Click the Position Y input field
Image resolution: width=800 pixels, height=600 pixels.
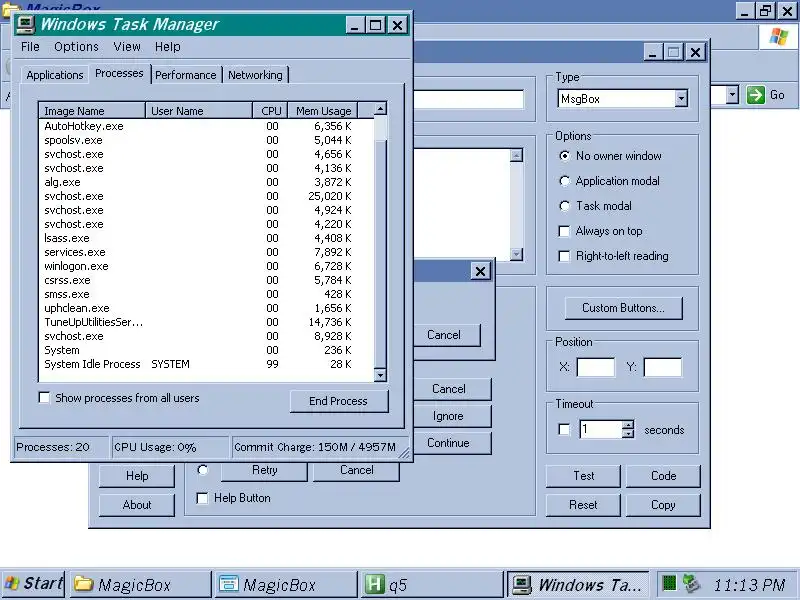tap(663, 367)
